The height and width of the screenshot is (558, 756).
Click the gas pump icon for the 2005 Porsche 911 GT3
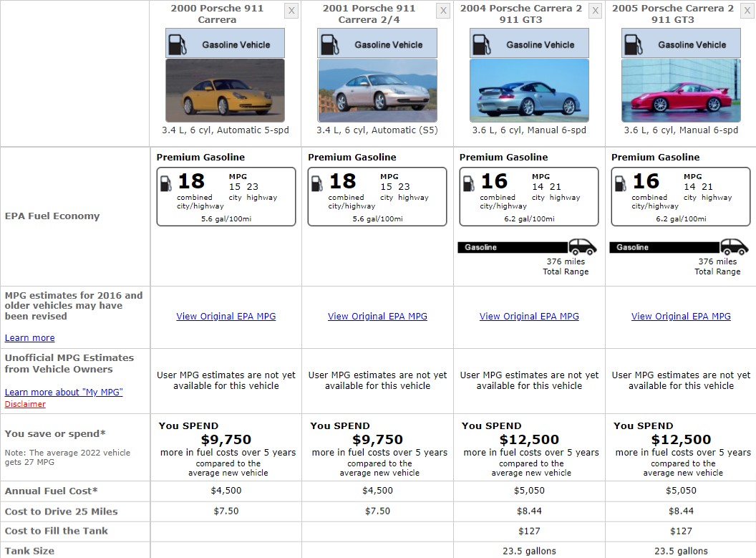click(633, 44)
